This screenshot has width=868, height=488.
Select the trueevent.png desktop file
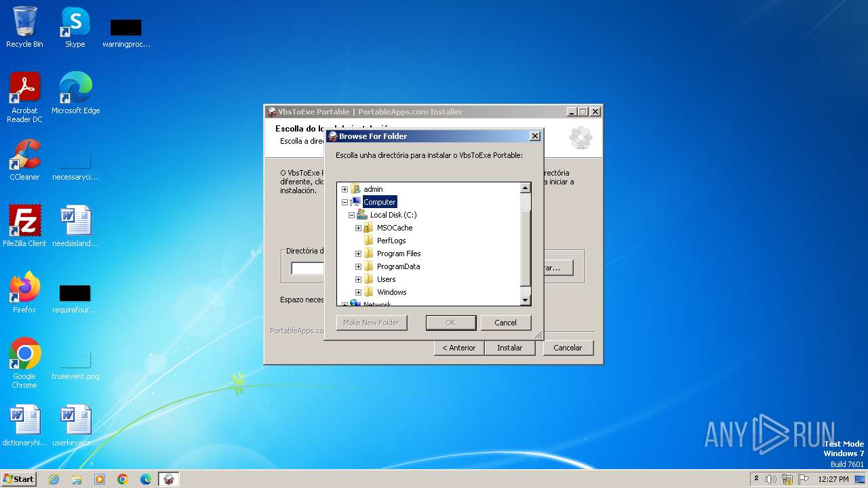pyautogui.click(x=75, y=363)
